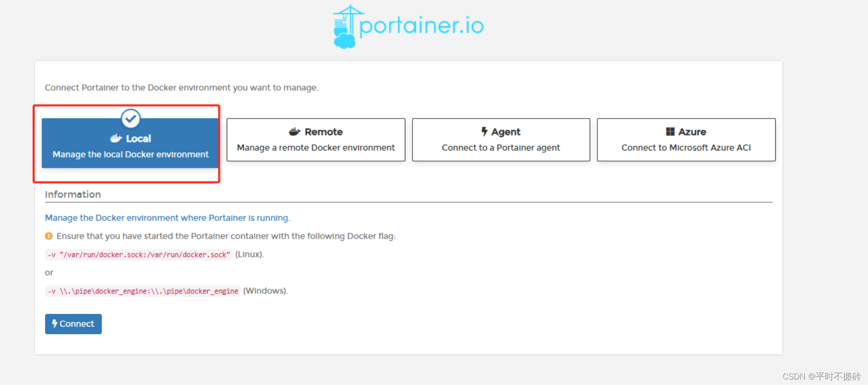Click the Windows docker_engine pipe flag code
Screen dimensions: 868x385
point(143,291)
